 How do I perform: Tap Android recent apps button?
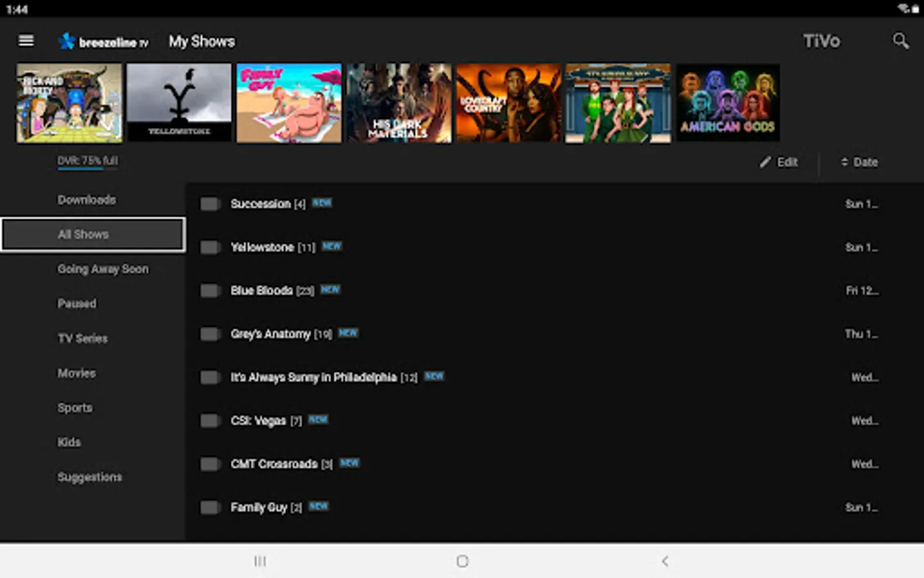coord(260,561)
